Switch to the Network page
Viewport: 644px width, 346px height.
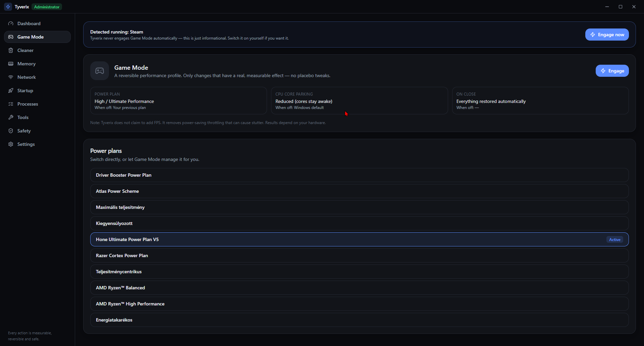[37, 77]
